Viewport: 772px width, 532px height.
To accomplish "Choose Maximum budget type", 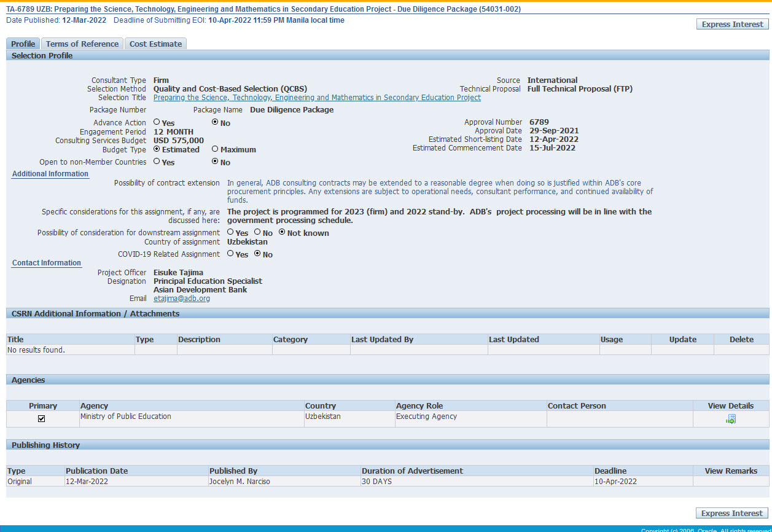I will (215, 149).
